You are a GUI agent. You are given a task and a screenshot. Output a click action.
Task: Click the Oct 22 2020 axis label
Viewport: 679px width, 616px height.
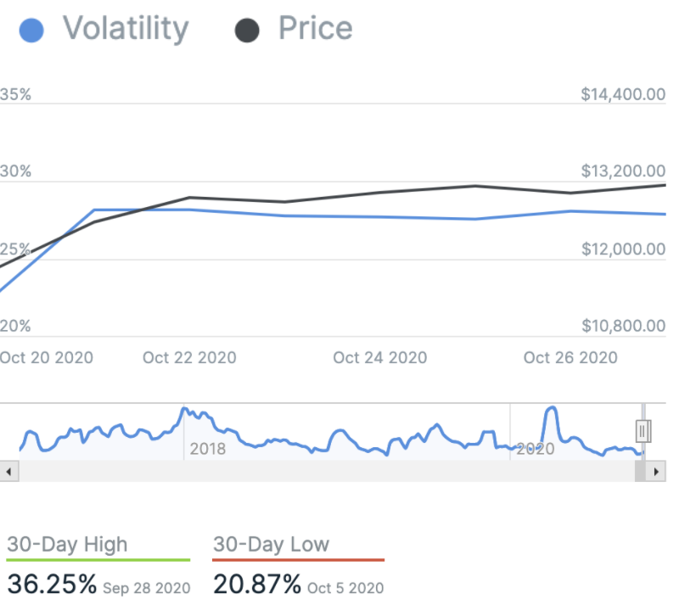click(x=189, y=357)
